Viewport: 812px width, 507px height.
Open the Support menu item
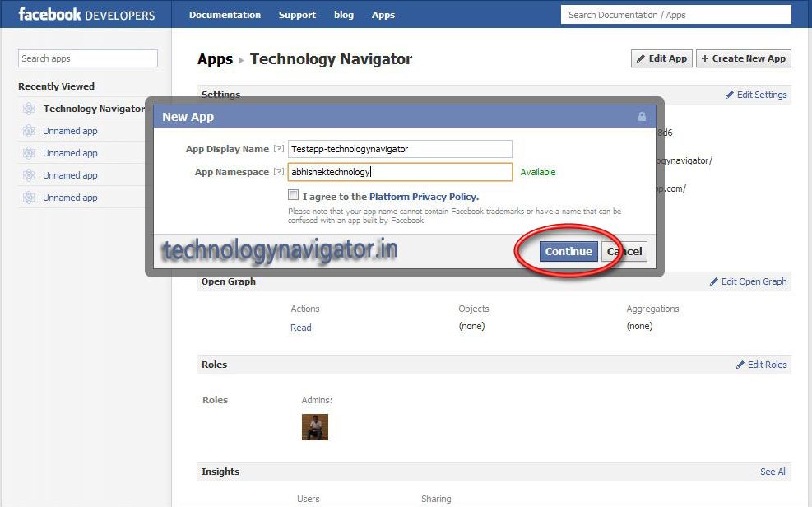click(297, 15)
